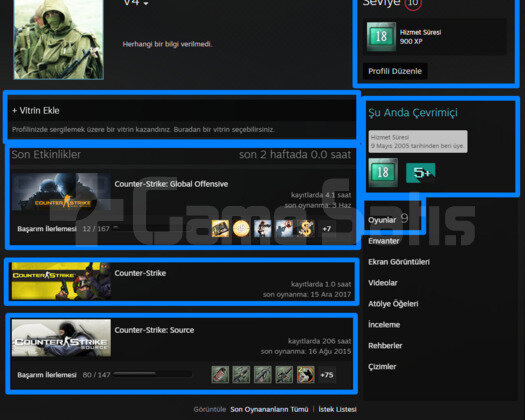Click the fourth CS:GO achievement icon
Viewport: 525px width, 420px height.
(284, 229)
